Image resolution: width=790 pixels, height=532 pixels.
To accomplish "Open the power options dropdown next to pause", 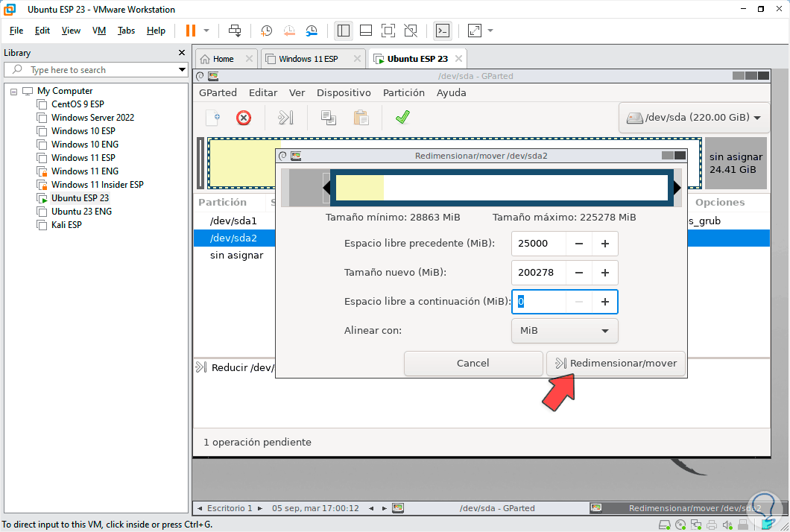I will click(206, 31).
